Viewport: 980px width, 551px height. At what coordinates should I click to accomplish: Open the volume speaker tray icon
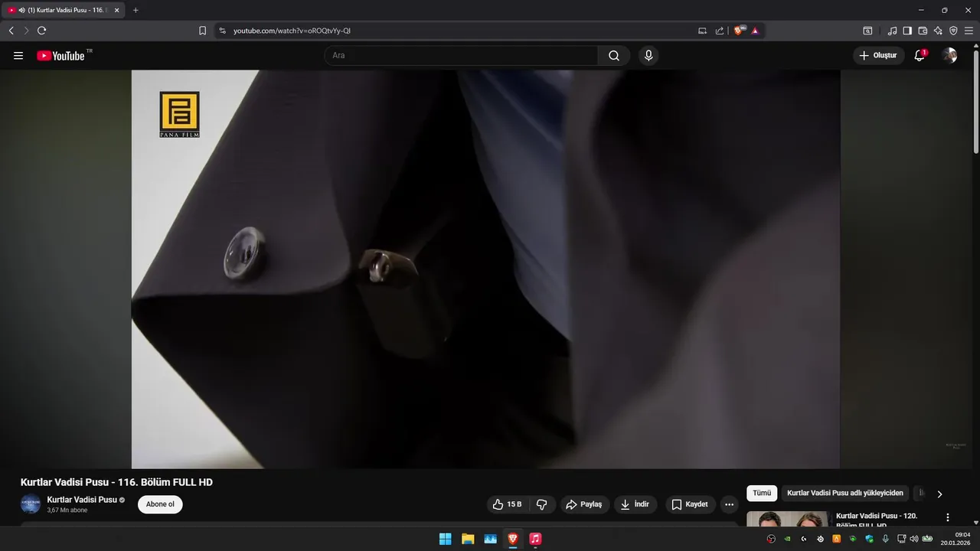pos(913,539)
